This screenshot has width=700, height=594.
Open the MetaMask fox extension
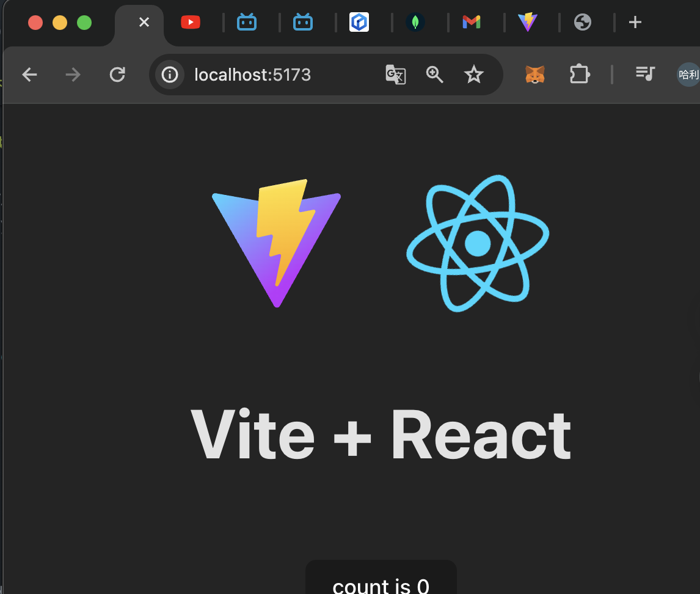point(535,75)
